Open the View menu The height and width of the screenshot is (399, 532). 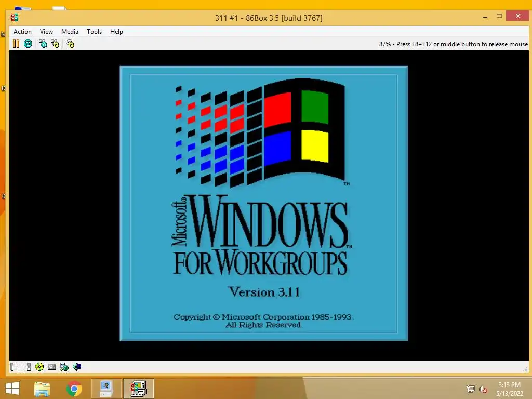(46, 32)
